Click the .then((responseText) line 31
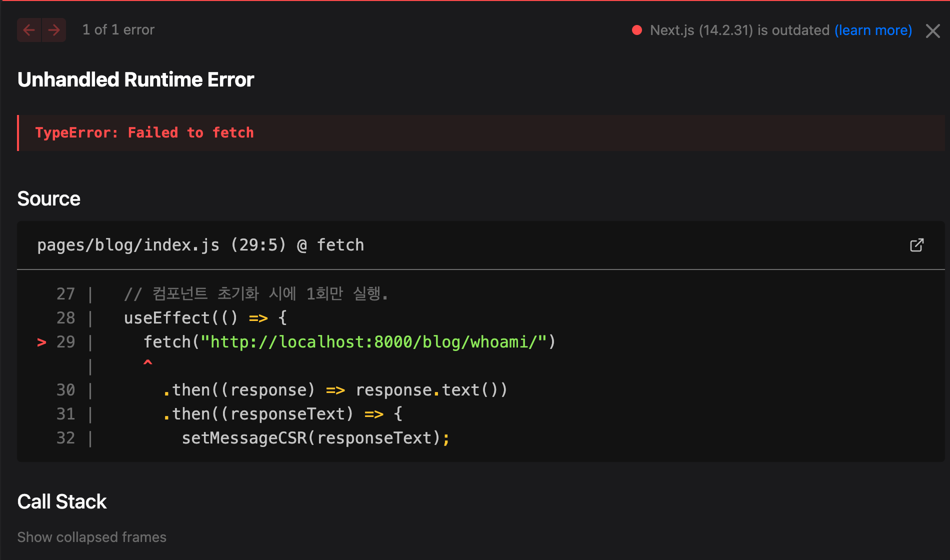Image resolution: width=950 pixels, height=560 pixels. click(x=282, y=414)
